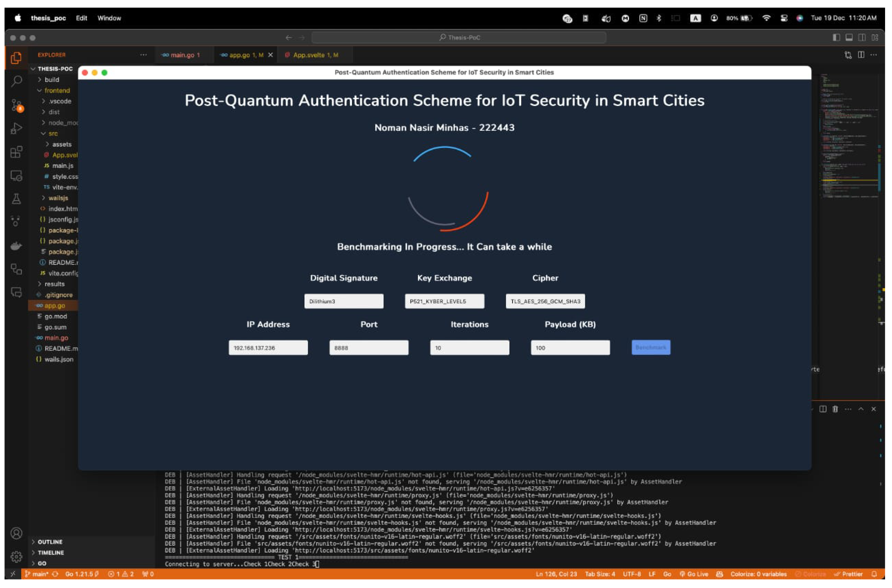This screenshot has width=892, height=588.
Task: Toggle the notifications bell in status bar
Action: pos(874,574)
